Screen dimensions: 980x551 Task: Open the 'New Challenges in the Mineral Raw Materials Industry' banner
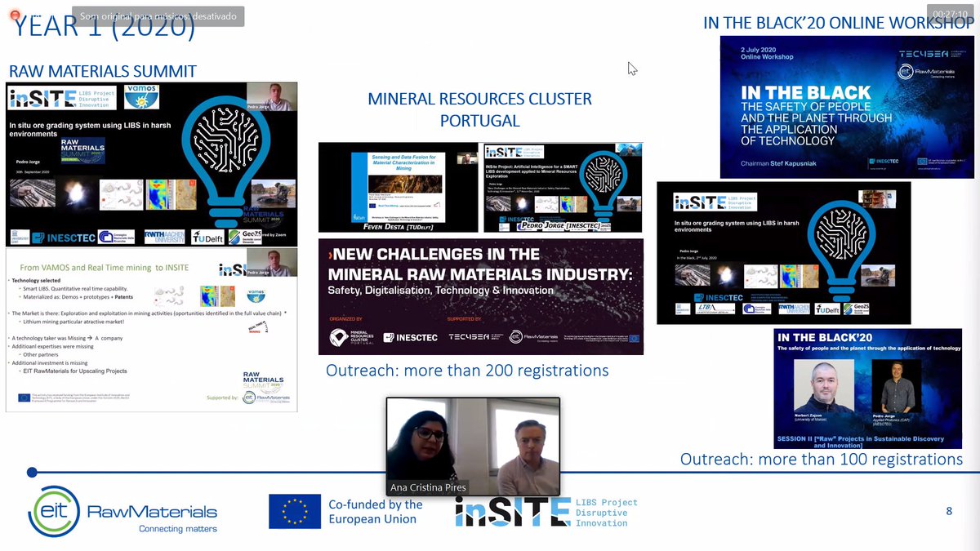coord(480,296)
